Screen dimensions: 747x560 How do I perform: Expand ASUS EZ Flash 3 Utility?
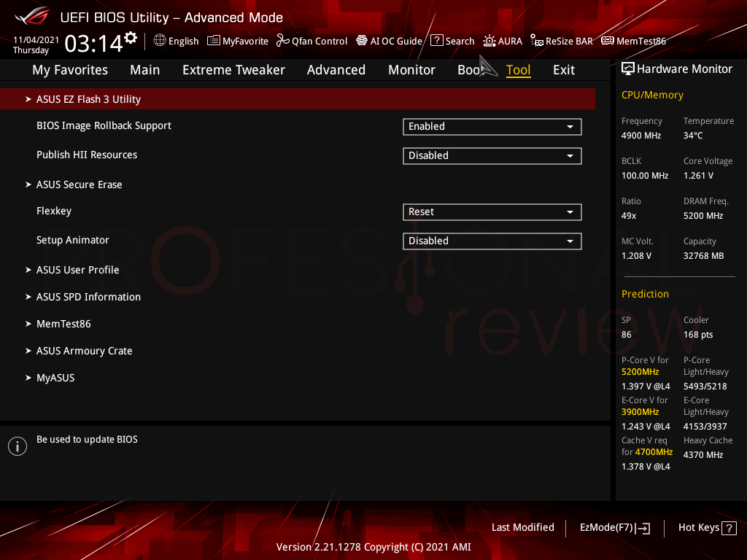tap(298, 99)
